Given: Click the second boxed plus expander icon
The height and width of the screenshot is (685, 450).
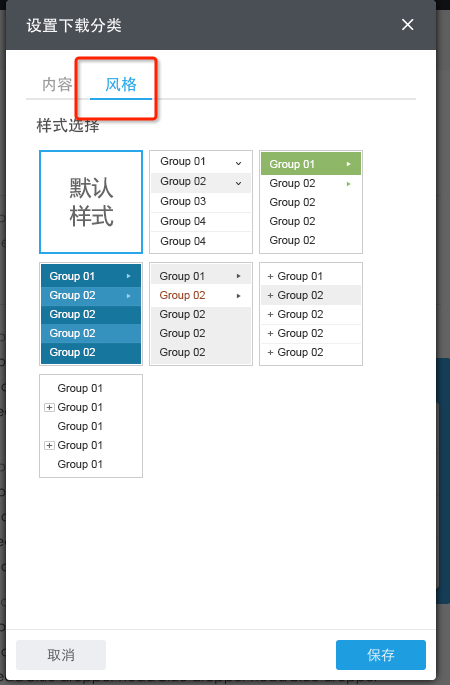Looking at the screenshot, I should tap(49, 445).
